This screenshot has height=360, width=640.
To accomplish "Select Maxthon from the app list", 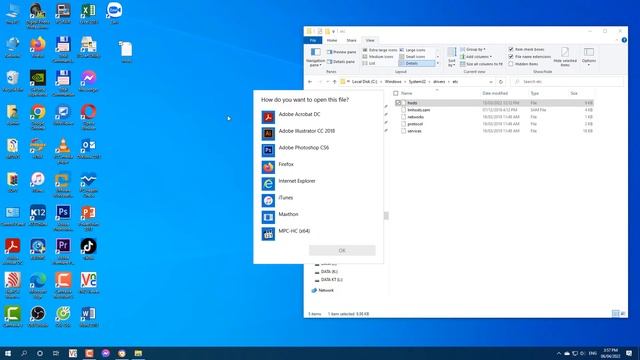I will point(318,217).
